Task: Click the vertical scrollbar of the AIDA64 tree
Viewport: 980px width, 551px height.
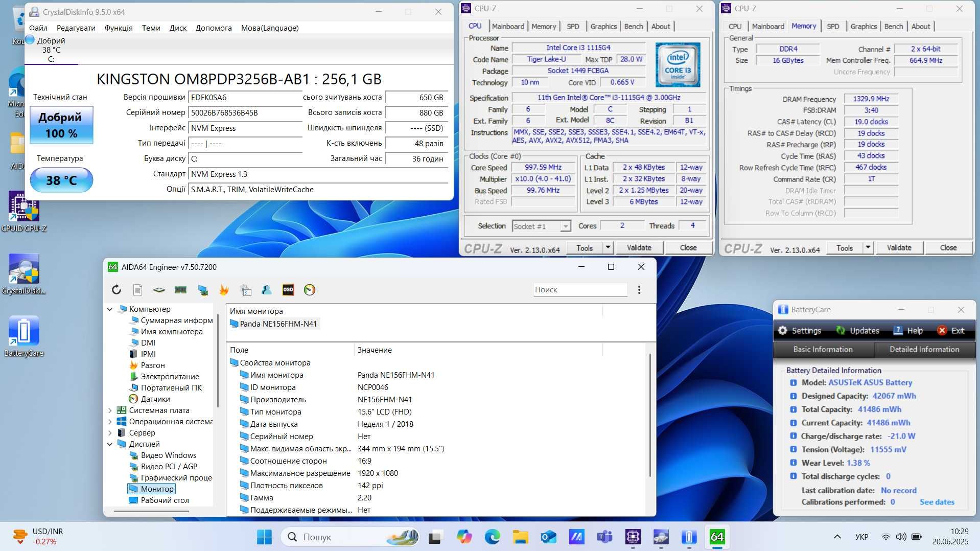Action: pos(218,360)
